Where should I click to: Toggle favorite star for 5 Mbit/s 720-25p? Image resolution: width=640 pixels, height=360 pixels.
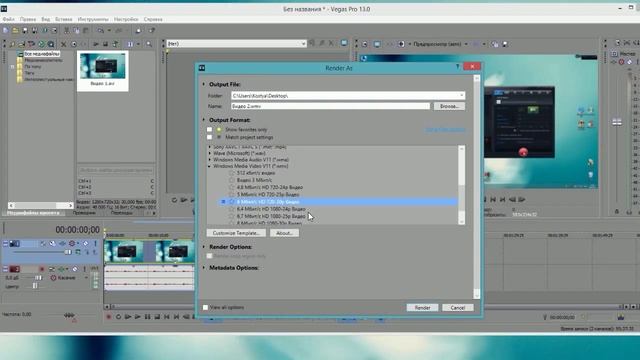coord(231,195)
